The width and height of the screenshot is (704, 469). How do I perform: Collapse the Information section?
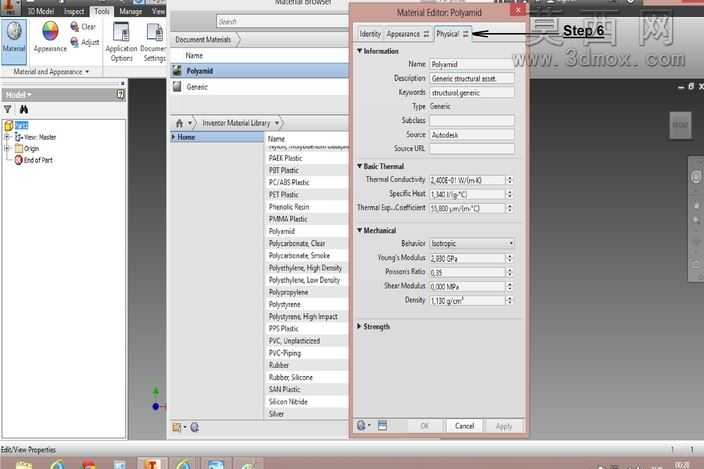coord(360,51)
